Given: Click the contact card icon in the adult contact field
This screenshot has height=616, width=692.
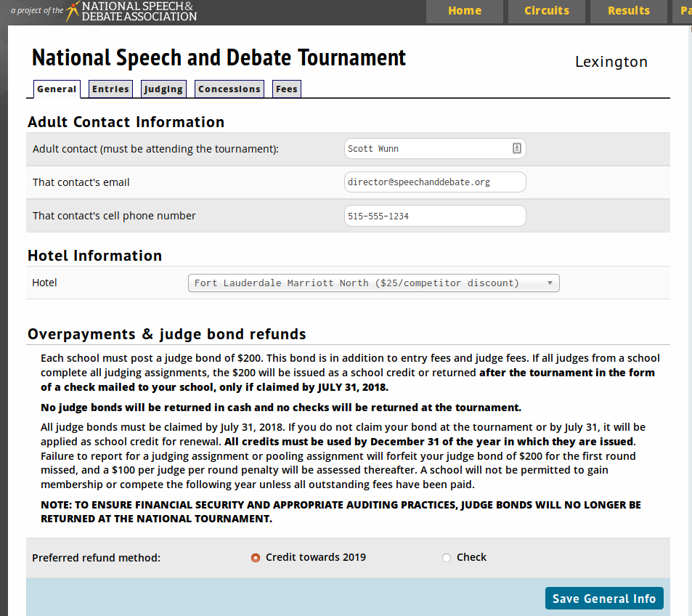Looking at the screenshot, I should 516,148.
